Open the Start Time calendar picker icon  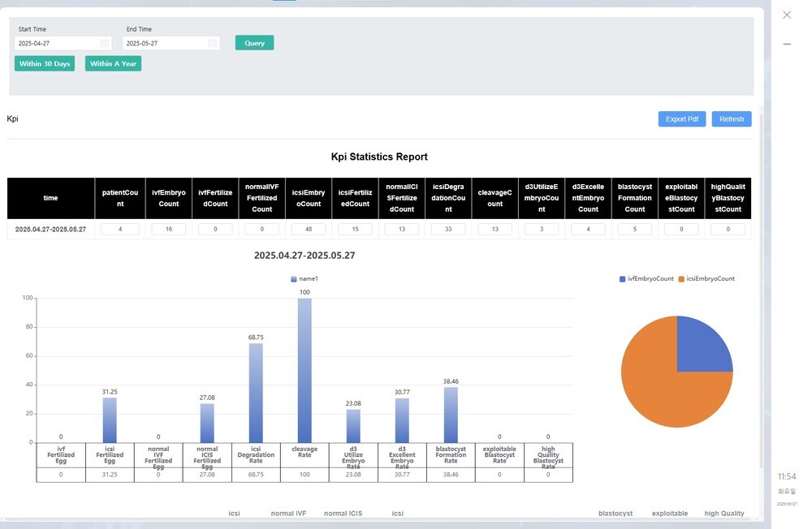[x=104, y=43]
